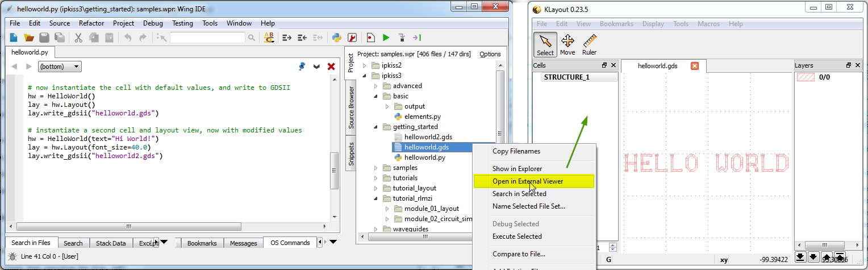Click the green Run debug arrow

(386, 38)
